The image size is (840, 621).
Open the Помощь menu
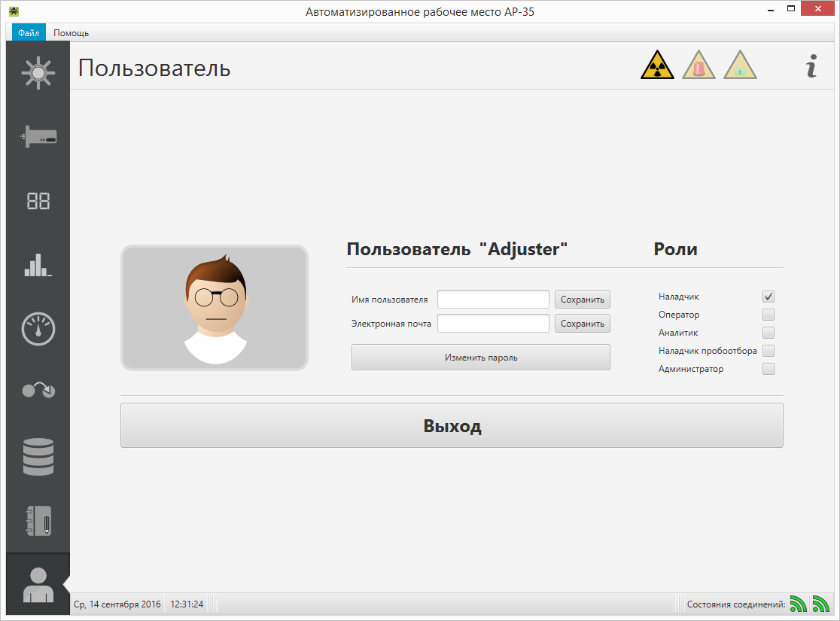pyautogui.click(x=71, y=33)
